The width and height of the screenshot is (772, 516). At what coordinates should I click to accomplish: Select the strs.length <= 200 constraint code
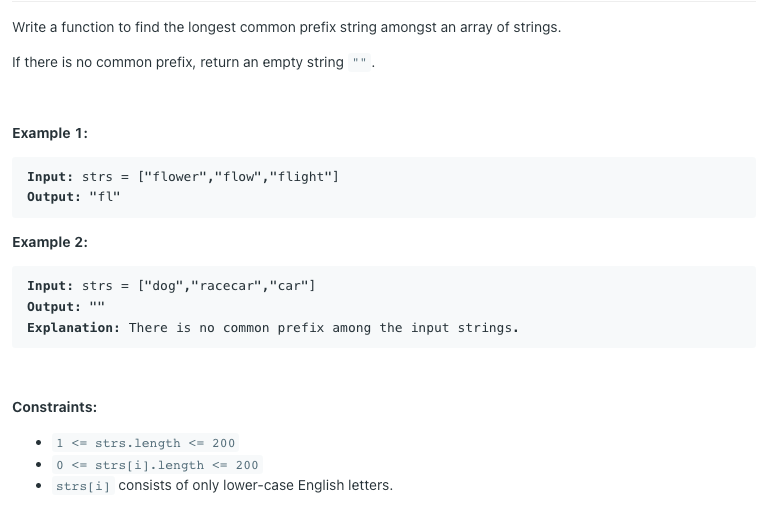pyautogui.click(x=145, y=443)
